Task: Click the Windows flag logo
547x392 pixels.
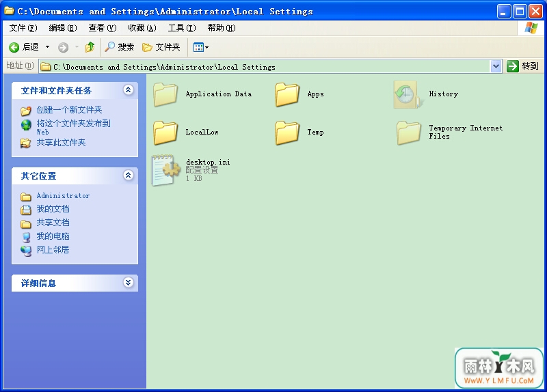Action: [x=531, y=28]
